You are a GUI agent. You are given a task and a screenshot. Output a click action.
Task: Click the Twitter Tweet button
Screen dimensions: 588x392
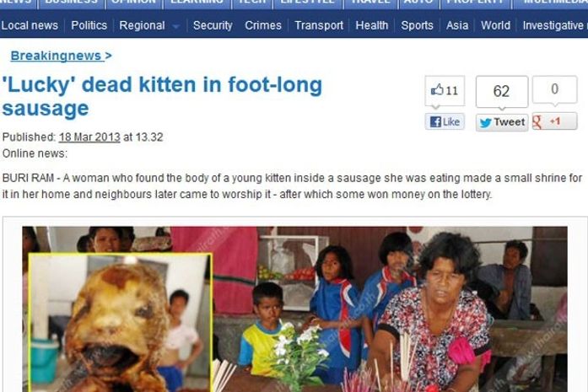click(x=502, y=122)
